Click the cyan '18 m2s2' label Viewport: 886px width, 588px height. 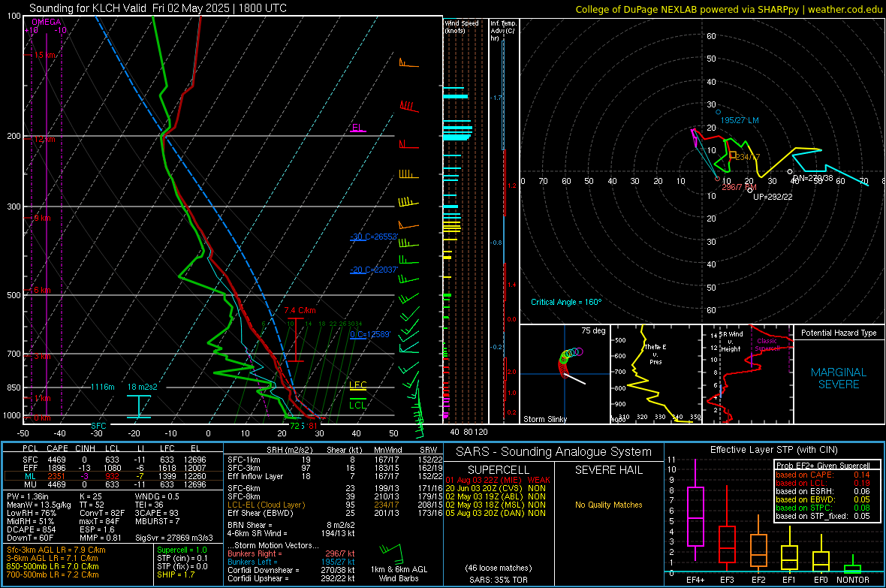tap(143, 387)
